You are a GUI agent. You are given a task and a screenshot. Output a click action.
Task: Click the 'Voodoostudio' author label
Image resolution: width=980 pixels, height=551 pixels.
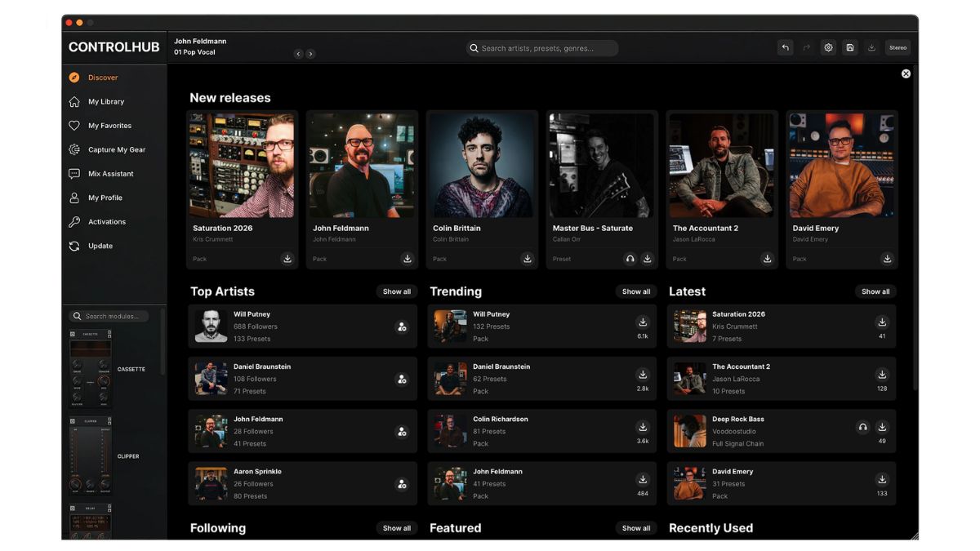coord(734,432)
